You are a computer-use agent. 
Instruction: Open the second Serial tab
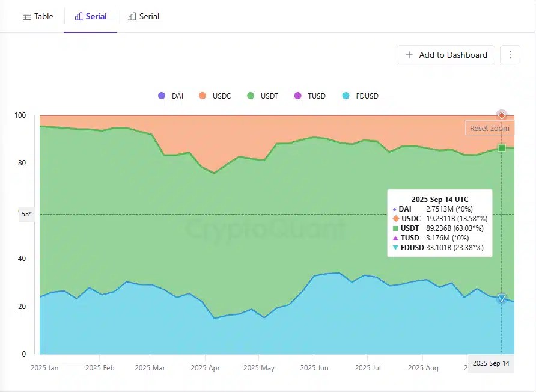coord(144,16)
